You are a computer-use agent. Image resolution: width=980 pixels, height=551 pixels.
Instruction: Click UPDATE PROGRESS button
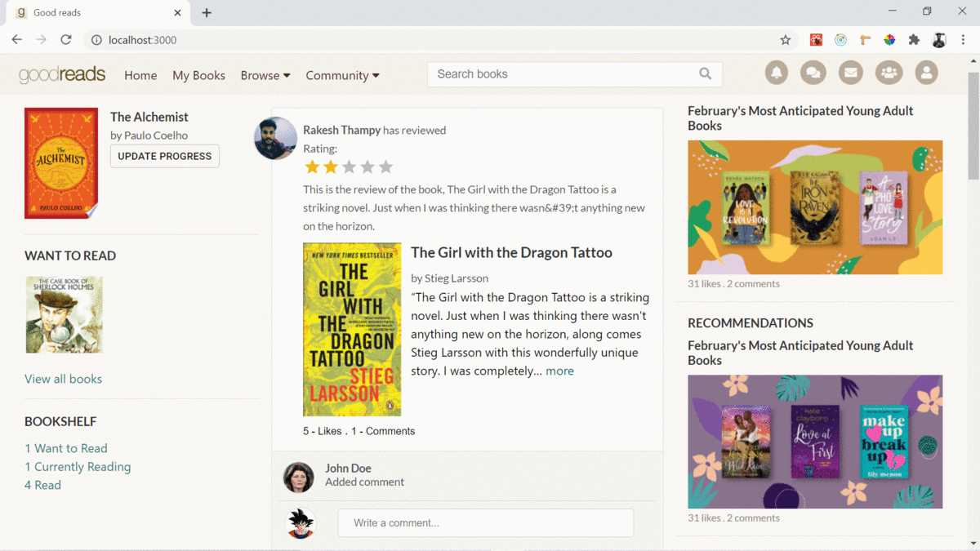pos(165,156)
